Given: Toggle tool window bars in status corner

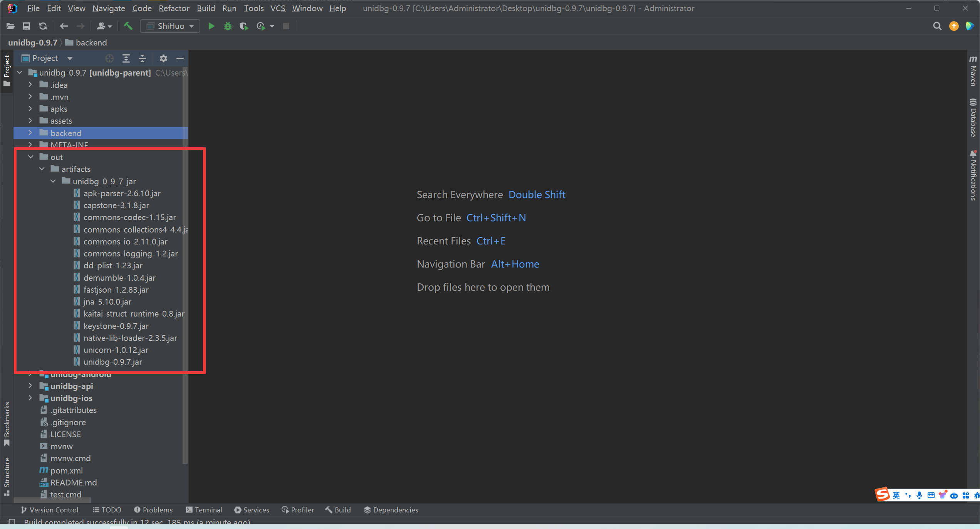Looking at the screenshot, I should [12, 522].
